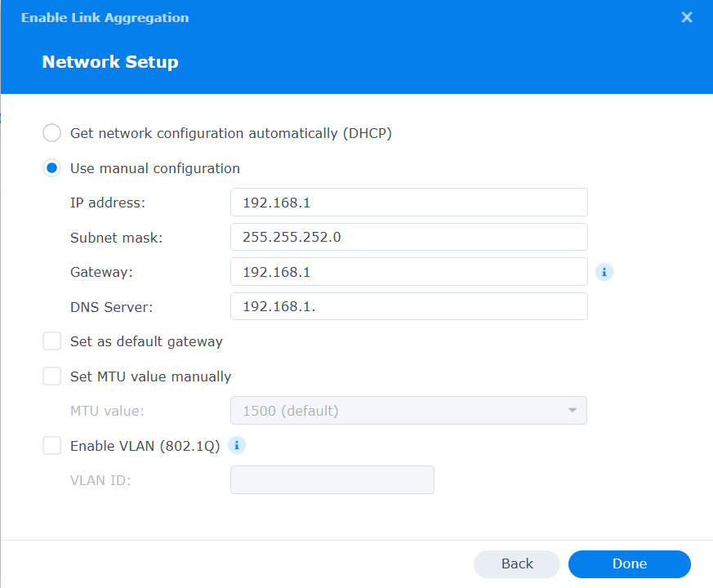Select Get network configuration automatically (DHCP)
713x588 pixels.
(51, 133)
